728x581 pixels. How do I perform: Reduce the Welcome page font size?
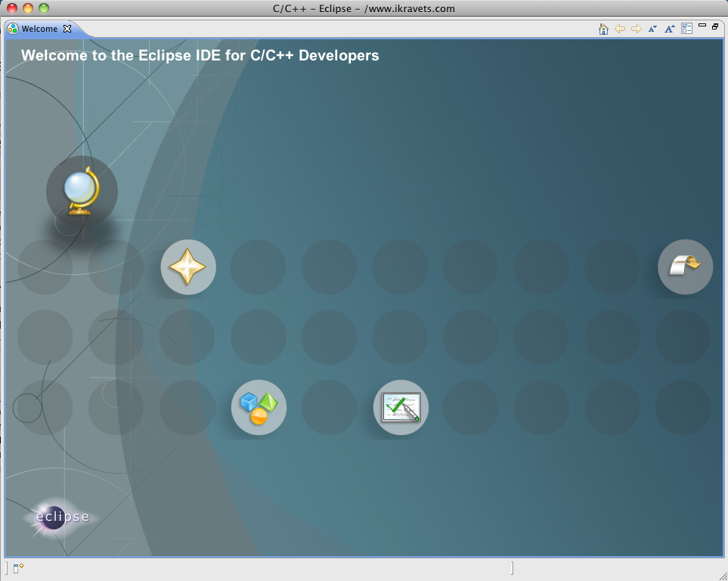(x=653, y=29)
